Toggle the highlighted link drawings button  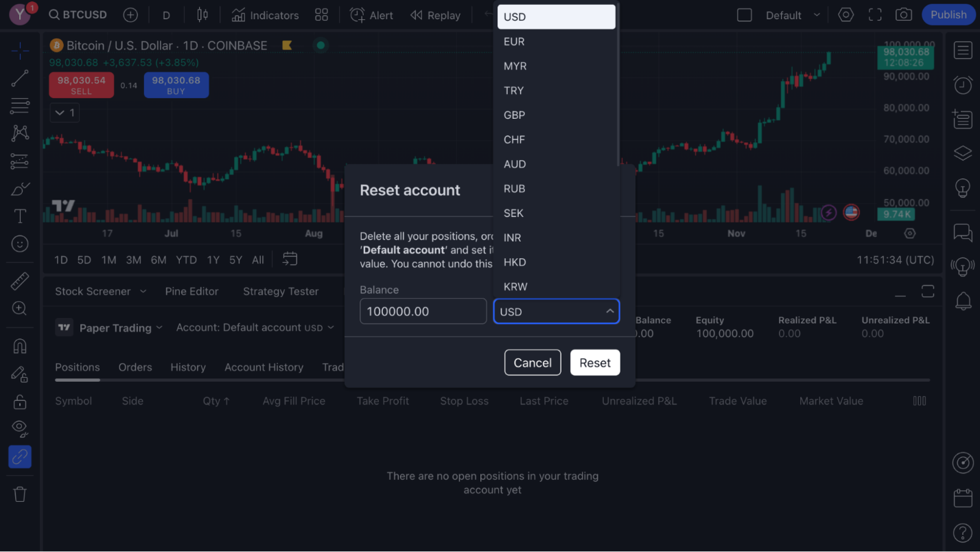20,457
